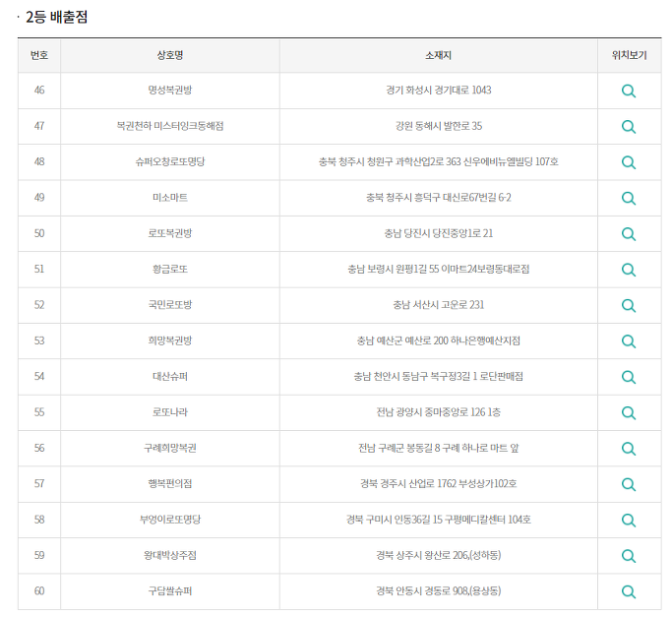The width and height of the screenshot is (672, 617).
Task: Click the 소재지 column header
Action: click(x=438, y=55)
